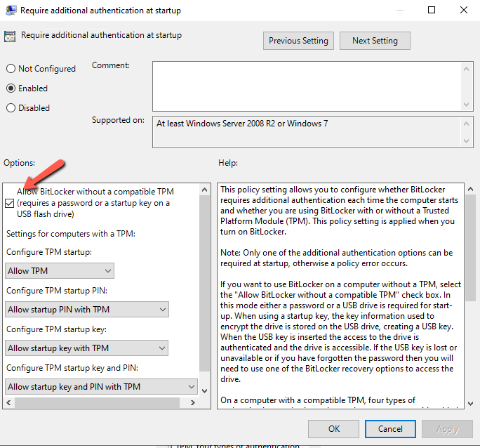Click the Supported on scroll up arrow
This screenshot has height=448, width=480.
pyautogui.click(x=466, y=124)
